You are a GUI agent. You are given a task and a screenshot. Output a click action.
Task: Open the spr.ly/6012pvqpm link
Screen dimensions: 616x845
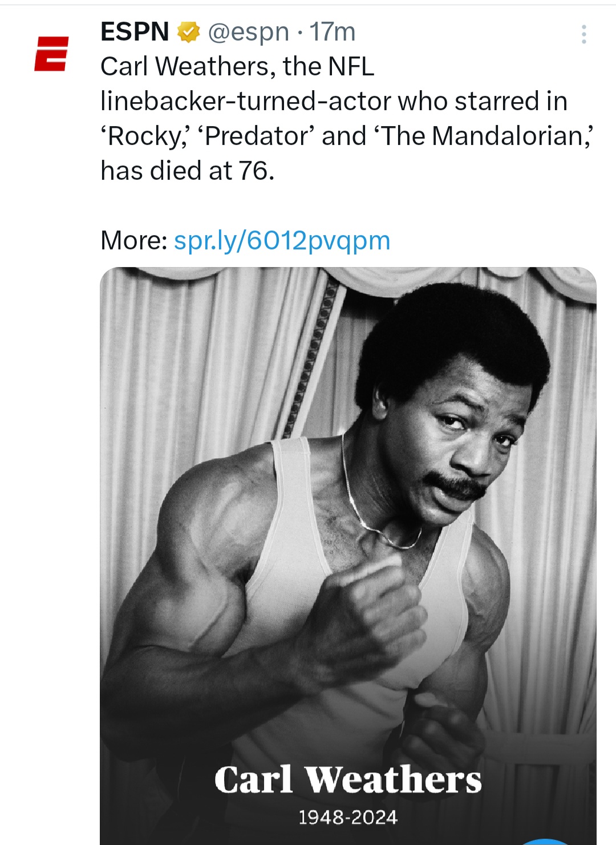(282, 240)
